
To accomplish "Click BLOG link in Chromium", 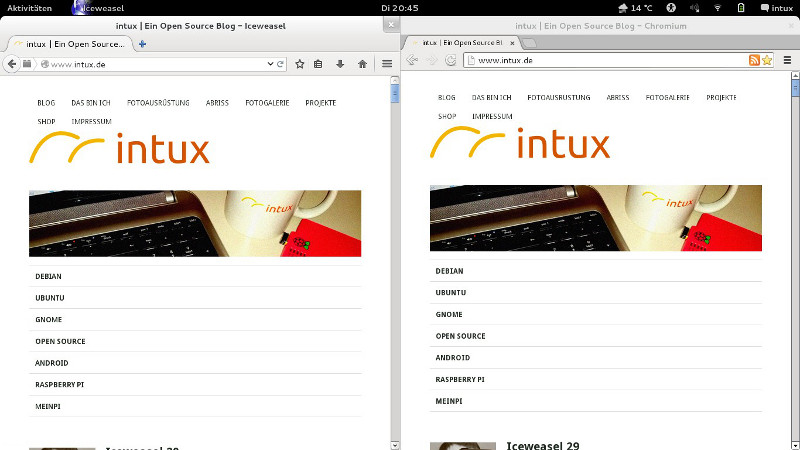I will coord(447,97).
